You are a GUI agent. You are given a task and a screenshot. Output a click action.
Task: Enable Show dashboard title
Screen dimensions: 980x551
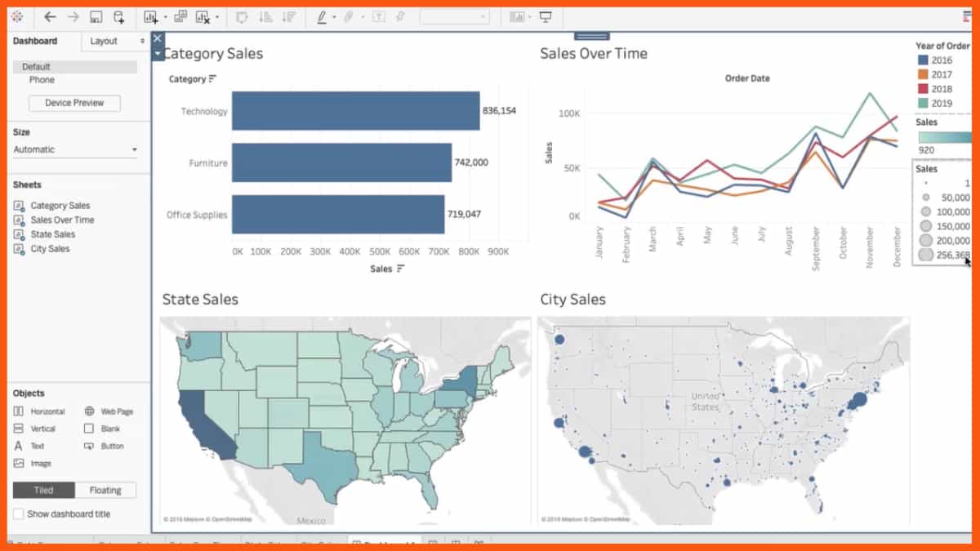click(19, 513)
